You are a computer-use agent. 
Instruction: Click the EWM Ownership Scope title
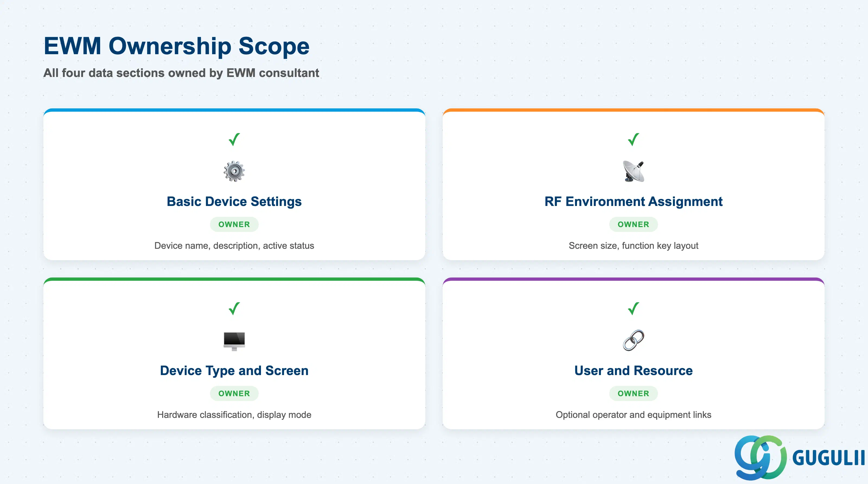177,46
